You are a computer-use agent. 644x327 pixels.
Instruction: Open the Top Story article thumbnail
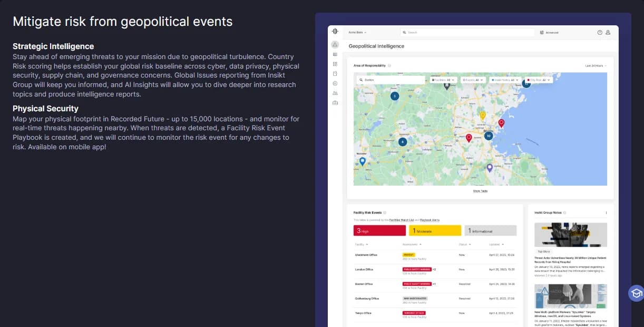pos(571,235)
